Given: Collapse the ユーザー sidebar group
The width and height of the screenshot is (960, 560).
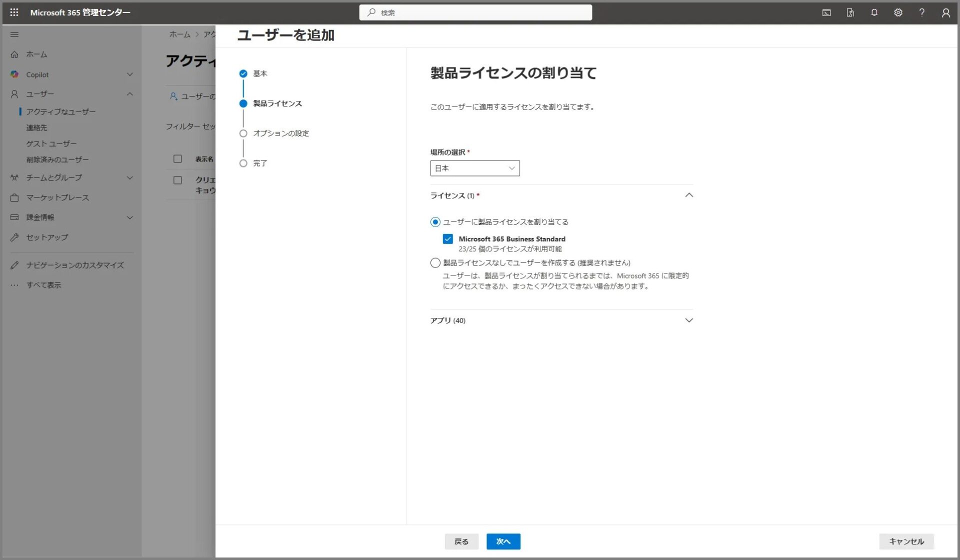Looking at the screenshot, I should [129, 94].
